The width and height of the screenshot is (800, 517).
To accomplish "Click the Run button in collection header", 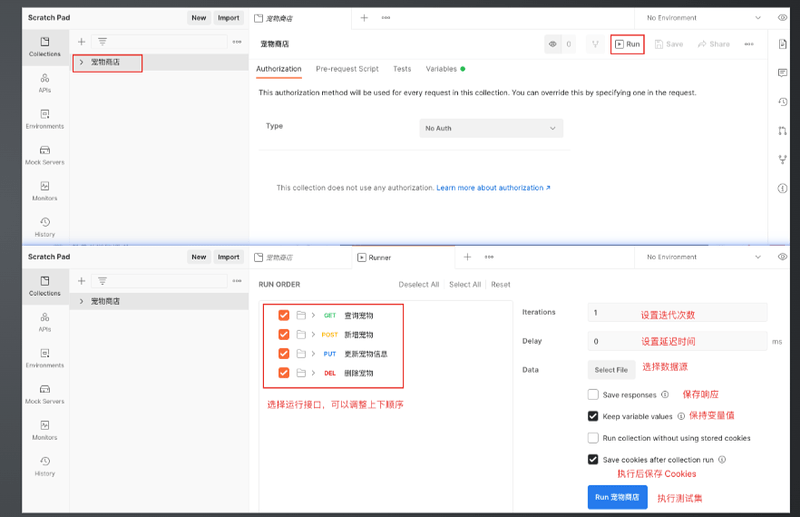I will coord(628,44).
